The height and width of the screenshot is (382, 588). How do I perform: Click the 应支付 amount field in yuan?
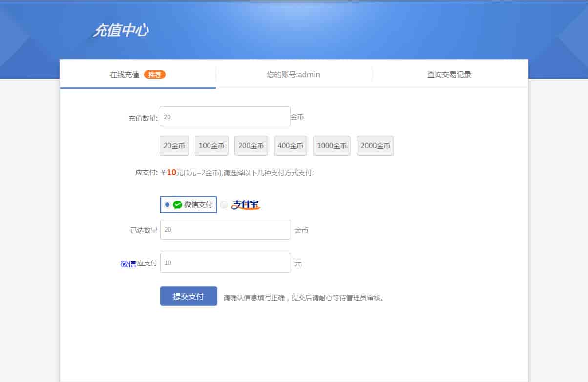[x=225, y=263]
